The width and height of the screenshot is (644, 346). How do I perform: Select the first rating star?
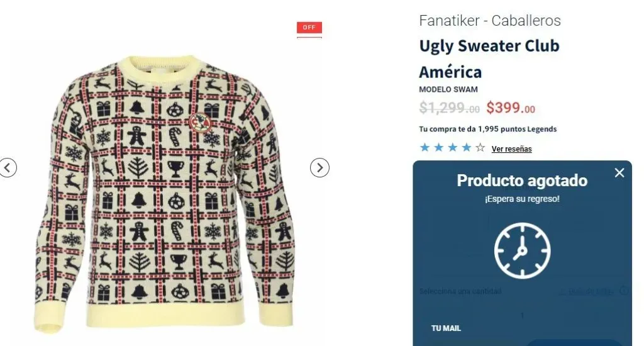click(x=425, y=148)
